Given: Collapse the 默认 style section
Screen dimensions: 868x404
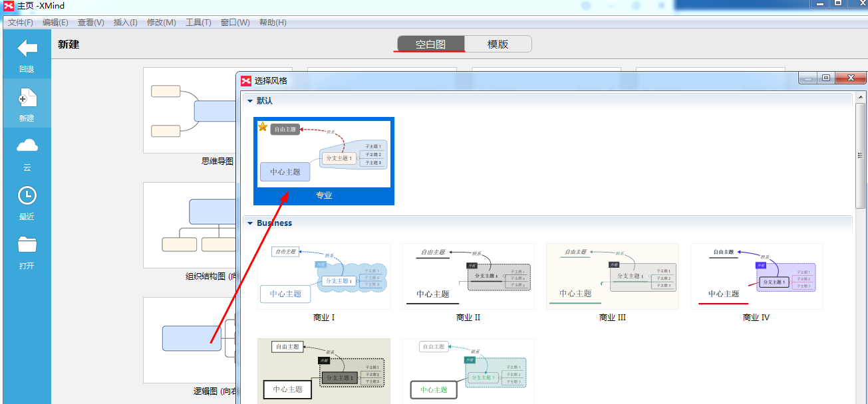Looking at the screenshot, I should [250, 101].
